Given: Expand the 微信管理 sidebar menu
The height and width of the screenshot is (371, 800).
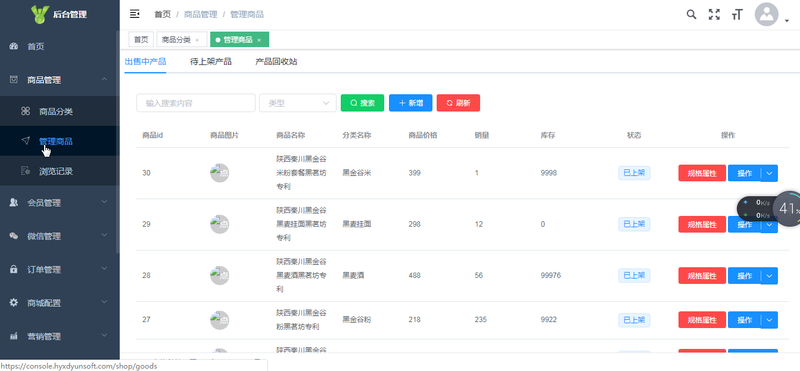Looking at the screenshot, I should [x=60, y=236].
